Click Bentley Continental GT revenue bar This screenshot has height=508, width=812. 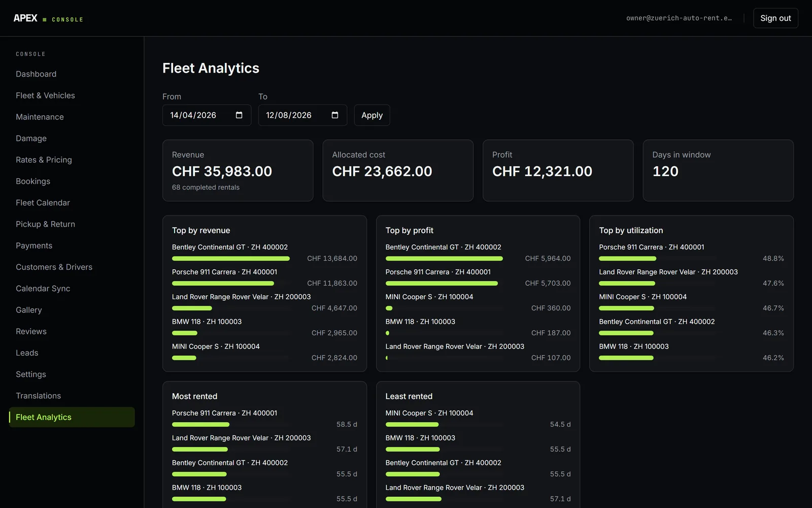pyautogui.click(x=231, y=259)
